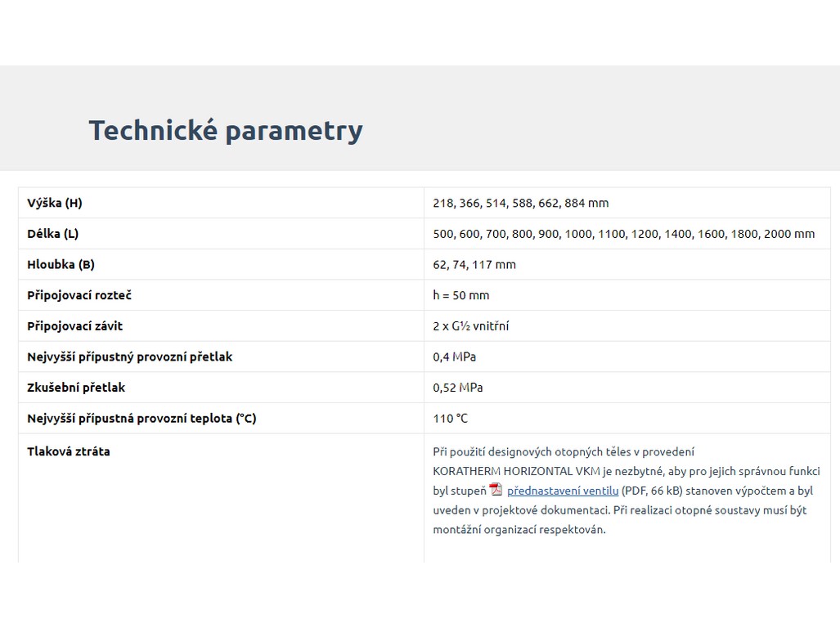The width and height of the screenshot is (840, 628).
Task: Select Nejvyšší přípustná provozní teplota label
Action: point(141,419)
